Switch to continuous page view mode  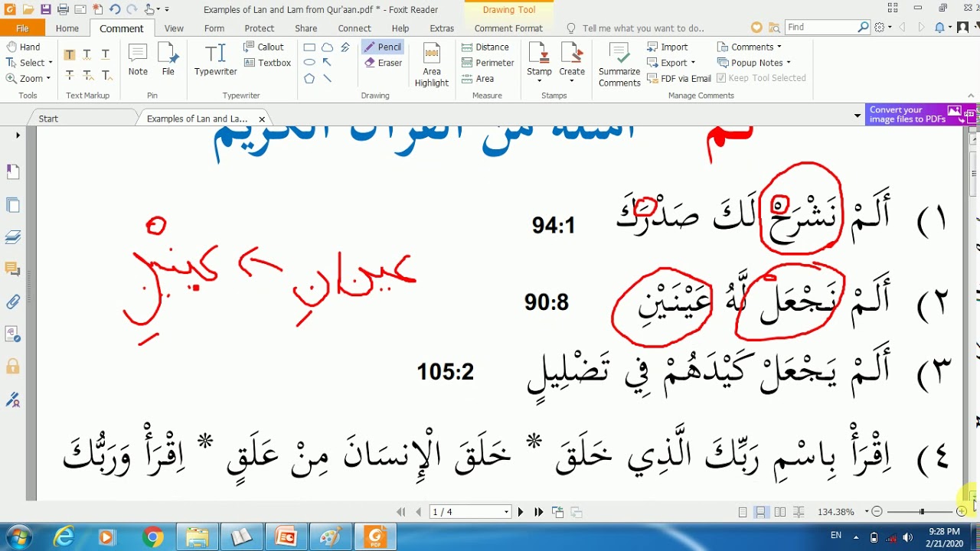[761, 512]
